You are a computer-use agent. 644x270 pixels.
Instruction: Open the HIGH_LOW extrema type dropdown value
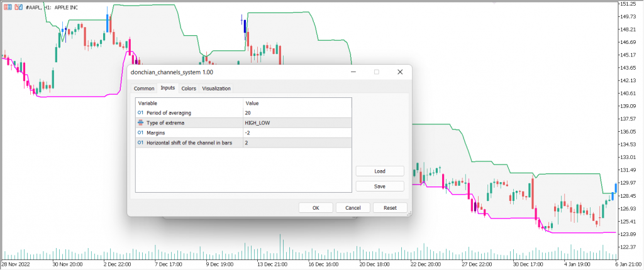296,122
